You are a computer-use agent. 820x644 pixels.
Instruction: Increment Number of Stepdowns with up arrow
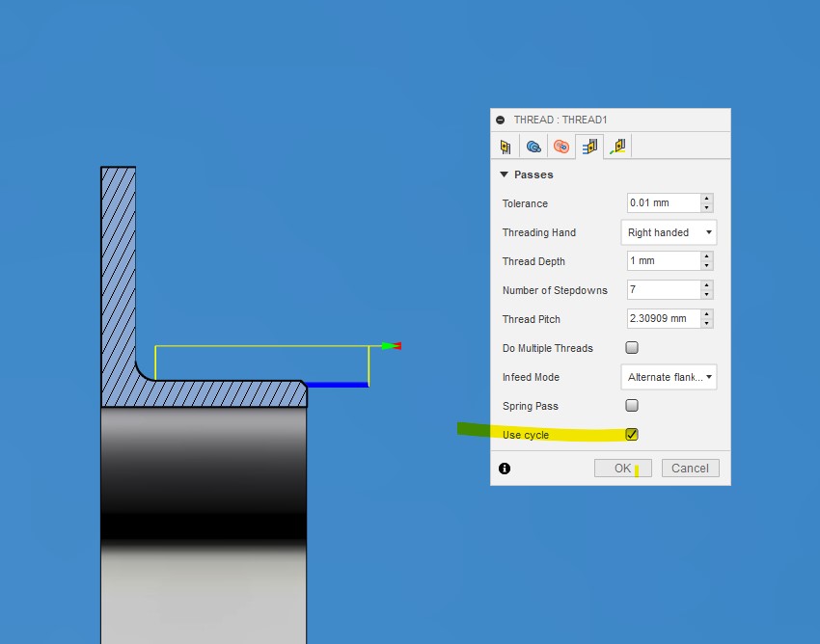(706, 285)
